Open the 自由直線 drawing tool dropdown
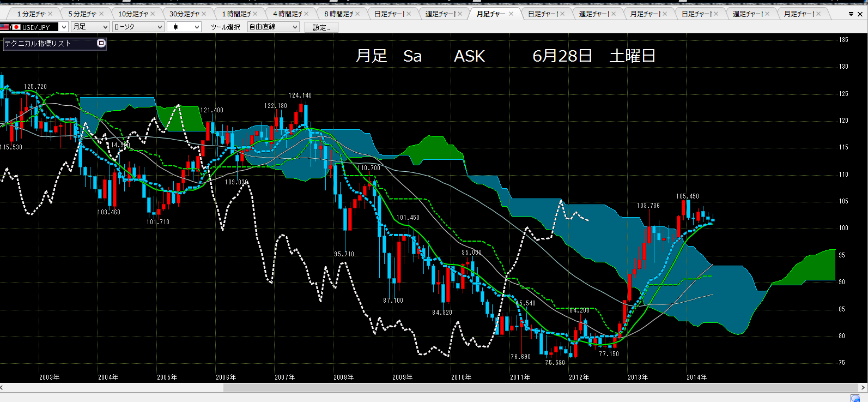This screenshot has width=868, height=402. [274, 27]
